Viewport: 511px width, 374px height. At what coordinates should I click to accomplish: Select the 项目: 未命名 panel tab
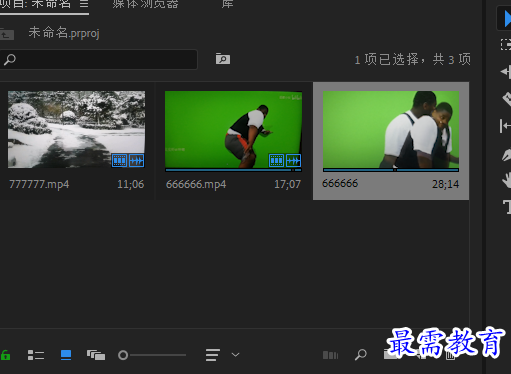coord(35,4)
